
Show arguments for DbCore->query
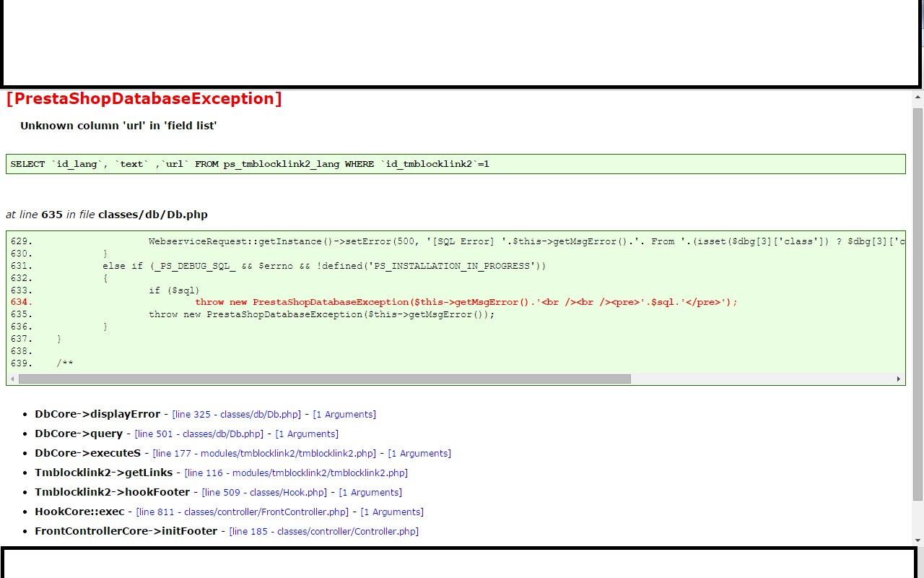307,434
